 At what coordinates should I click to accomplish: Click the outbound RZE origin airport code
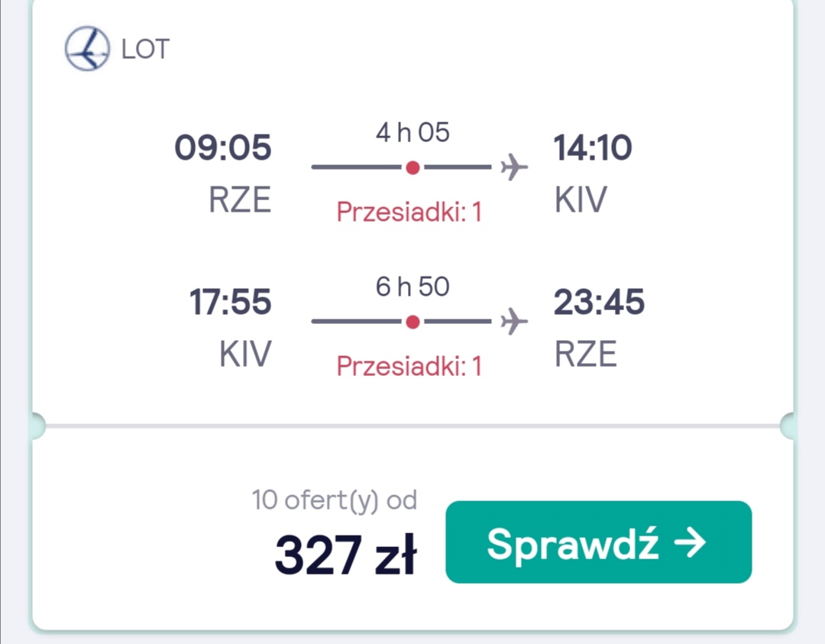click(x=240, y=200)
